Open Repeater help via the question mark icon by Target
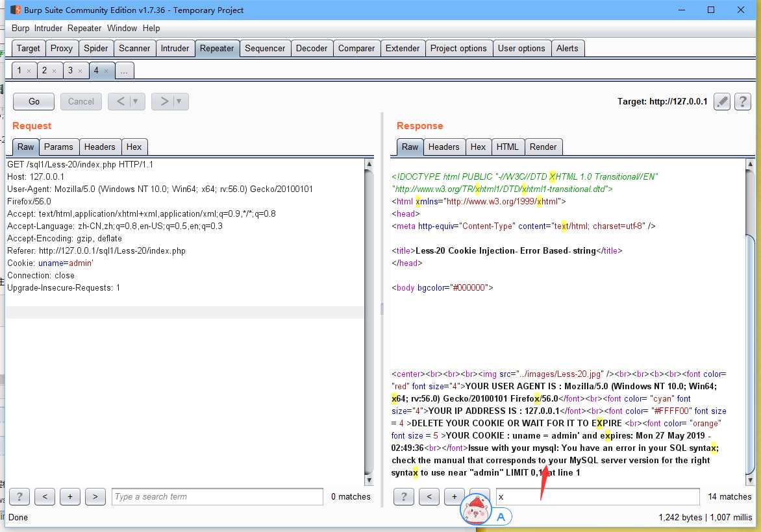This screenshot has height=532, width=761. click(743, 101)
